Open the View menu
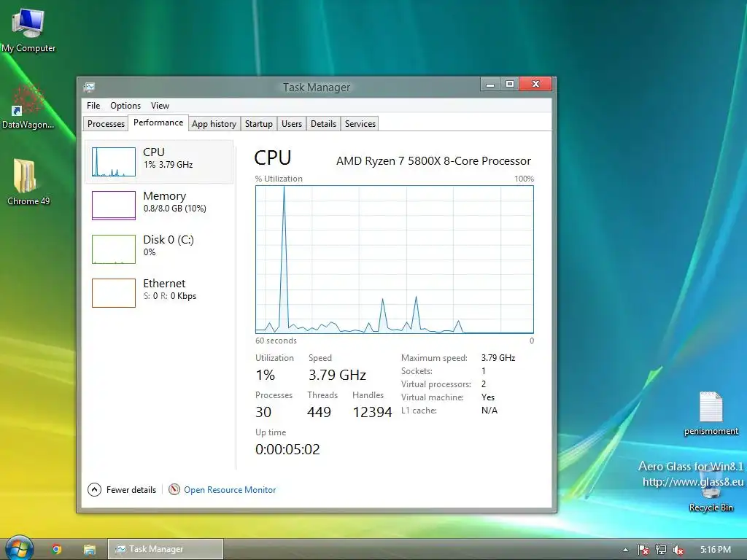The height and width of the screenshot is (560, 747). coord(160,106)
